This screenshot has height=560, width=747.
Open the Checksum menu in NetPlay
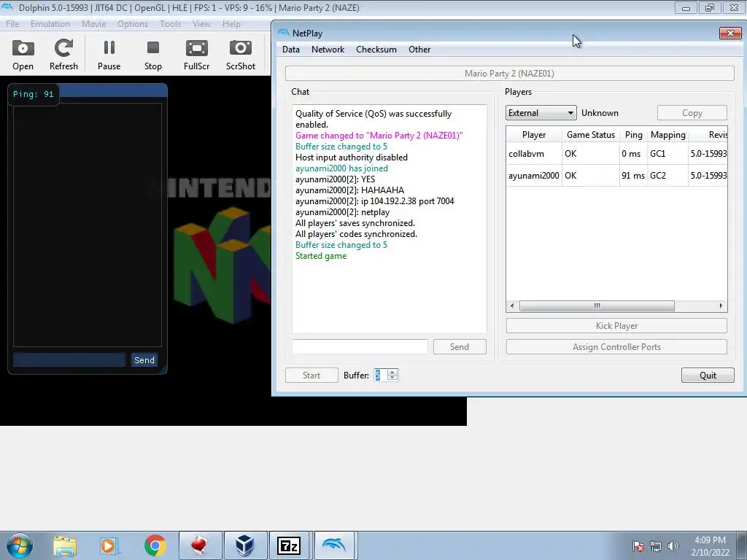pos(376,50)
